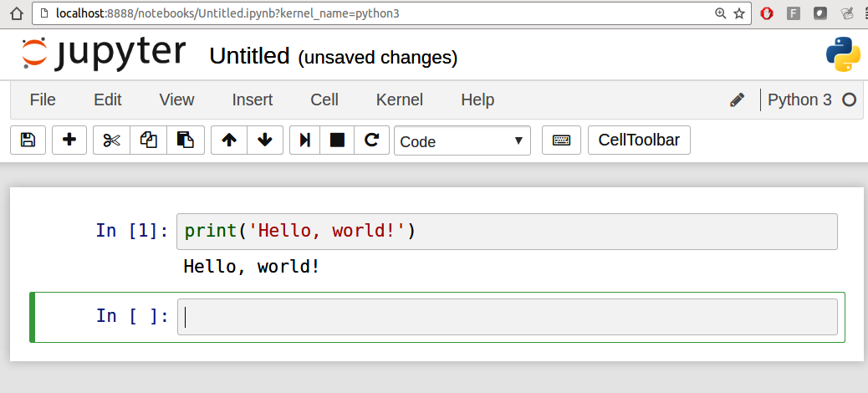Open the Kernel menu
This screenshot has width=868, height=393.
pos(400,100)
